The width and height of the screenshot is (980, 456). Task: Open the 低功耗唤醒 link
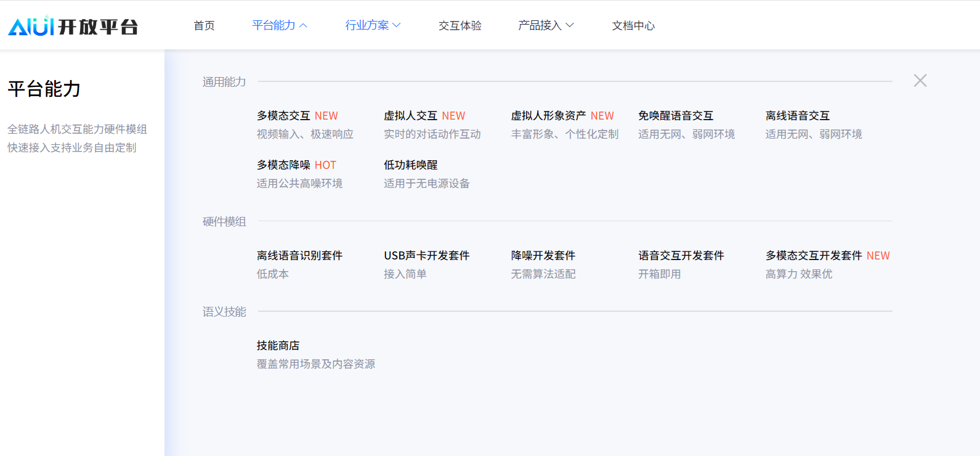(x=410, y=165)
